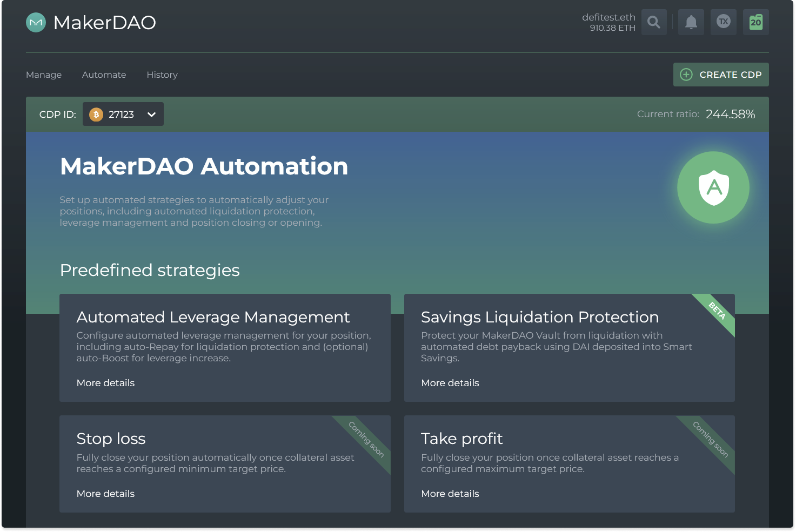796x532 pixels.
Task: Click the defitest.eth account name
Action: click(608, 17)
